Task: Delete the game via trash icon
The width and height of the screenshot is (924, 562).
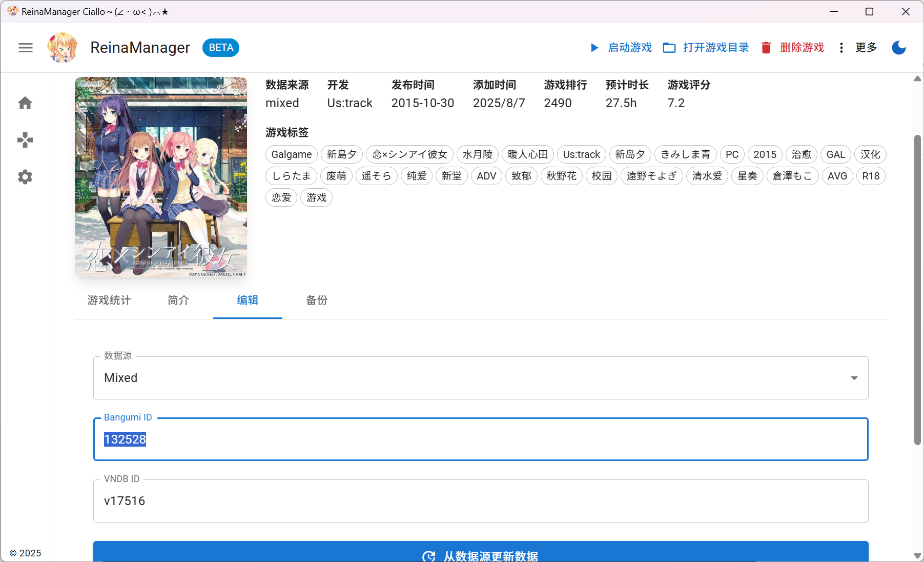Action: coord(766,48)
